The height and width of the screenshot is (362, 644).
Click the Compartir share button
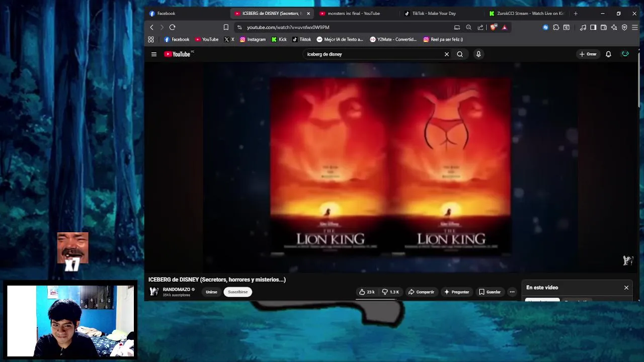[421, 292]
